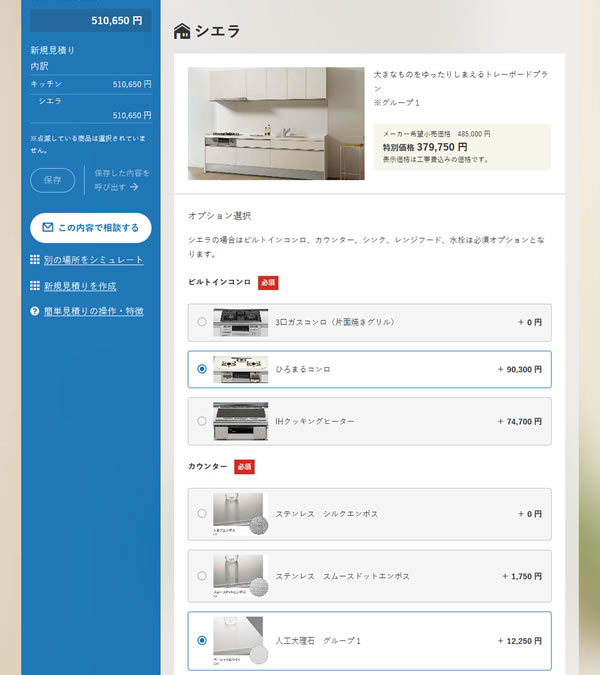Click 特別価格 379,750 円 text

425,147
